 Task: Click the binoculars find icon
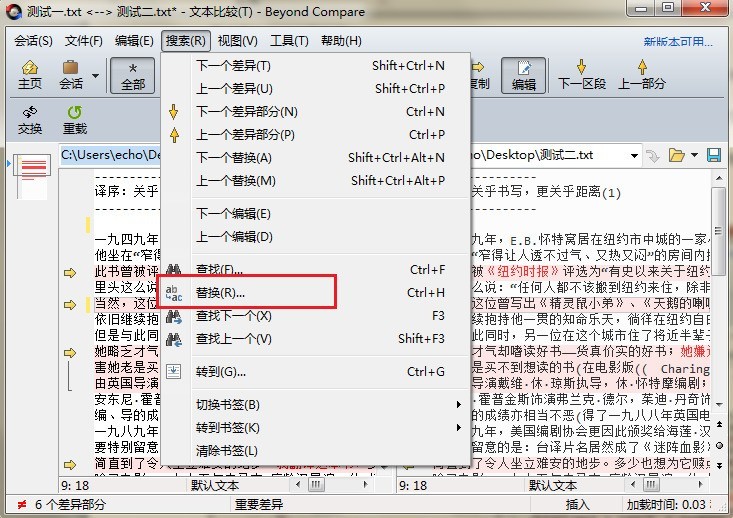click(x=173, y=269)
